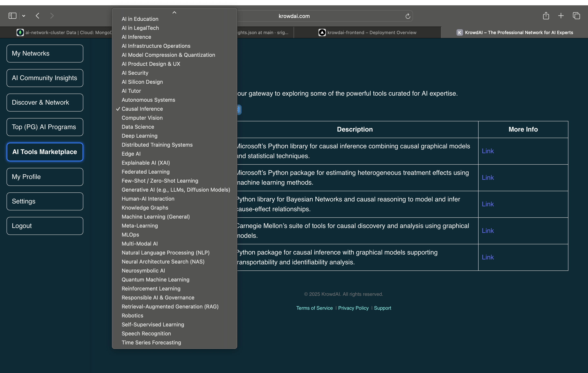Choose Computer Vision from the dropdown list

point(142,118)
